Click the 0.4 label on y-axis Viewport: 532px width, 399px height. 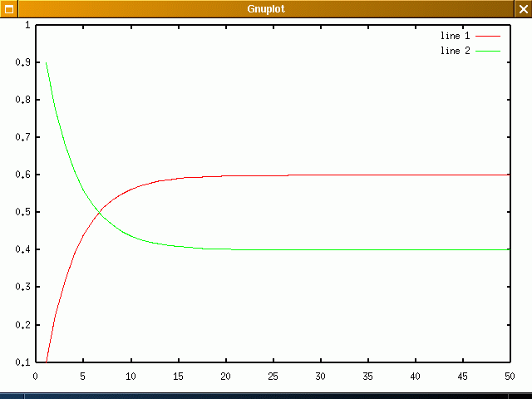pos(22,249)
